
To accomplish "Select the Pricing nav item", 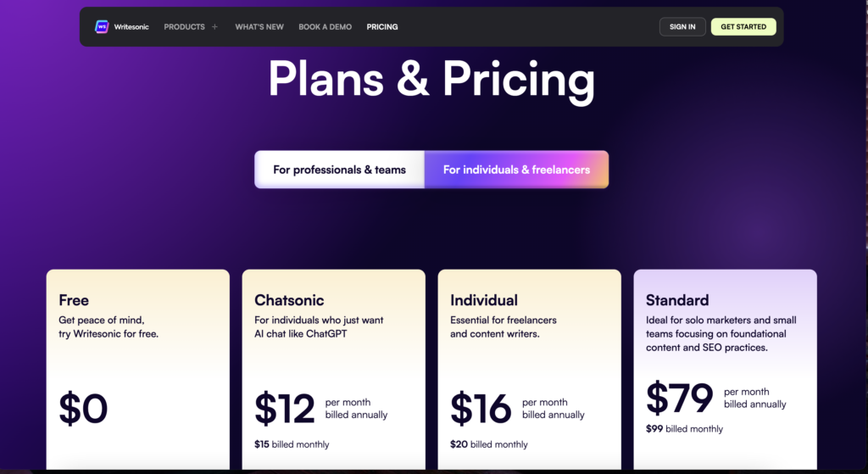I will coord(382,27).
